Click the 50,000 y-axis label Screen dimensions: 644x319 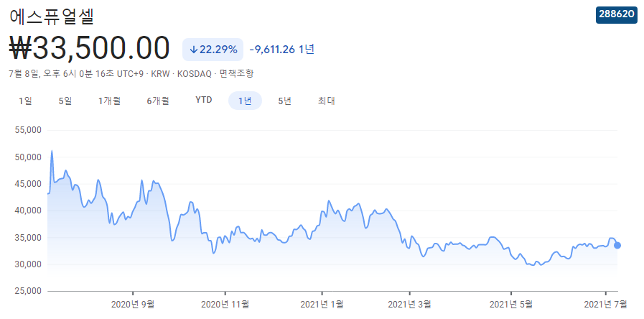[x=28, y=157]
